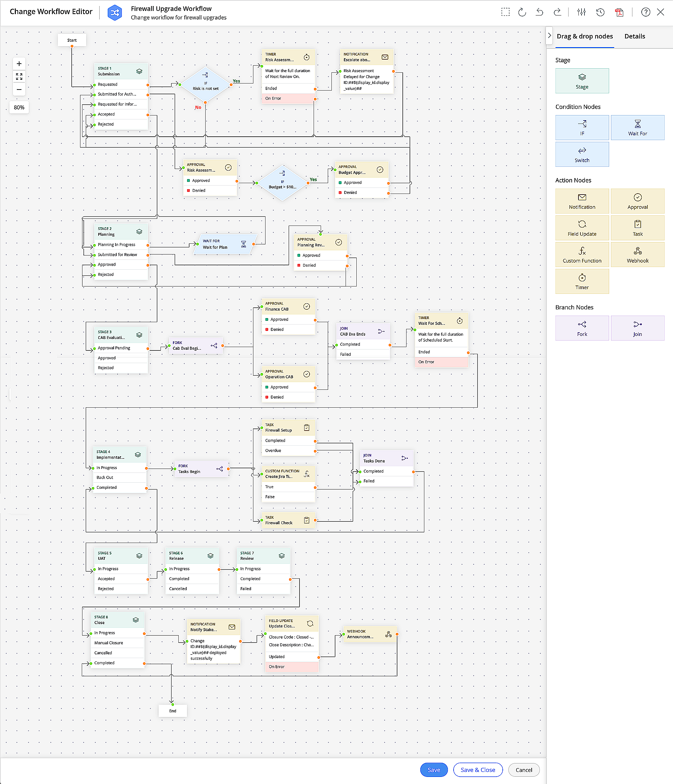The width and height of the screenshot is (673, 784).
Task: Open the workflow version history
Action: 600,12
